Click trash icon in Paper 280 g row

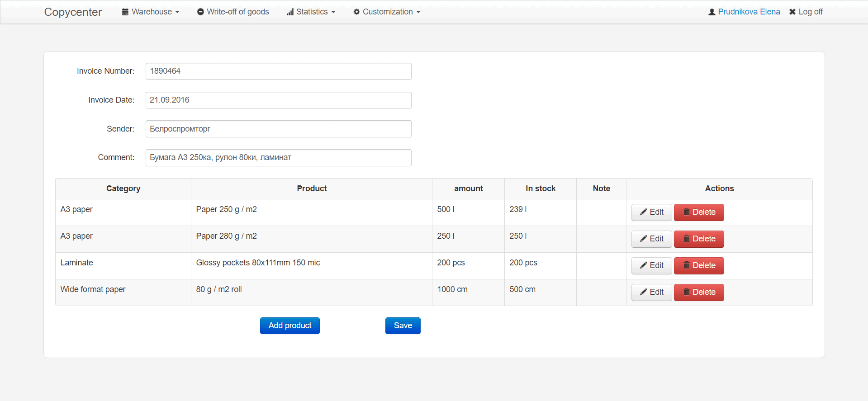(x=687, y=238)
